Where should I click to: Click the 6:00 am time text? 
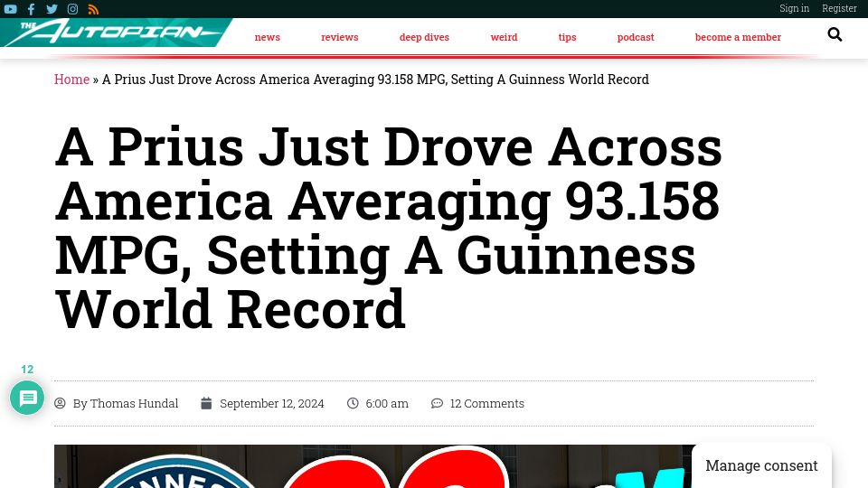pyautogui.click(x=387, y=403)
